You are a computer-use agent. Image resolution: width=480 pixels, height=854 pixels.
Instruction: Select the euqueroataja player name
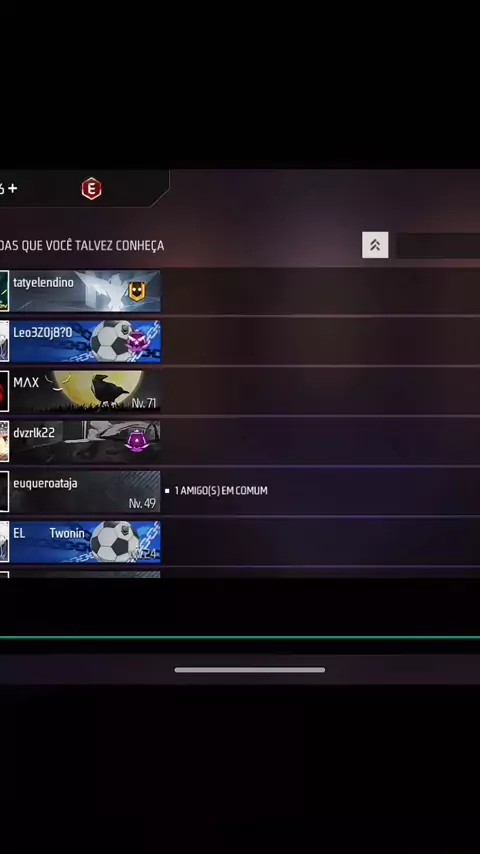[45, 483]
